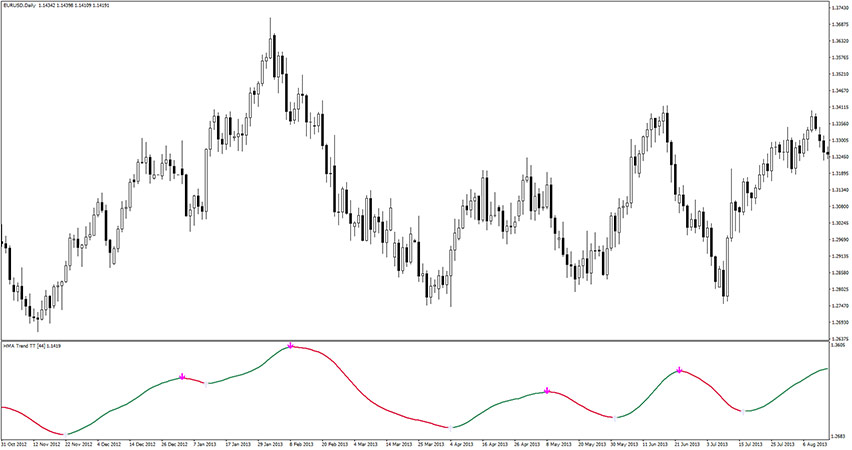
Task: Select the magenta down arrow near 21 Jun 2013
Action: click(679, 370)
